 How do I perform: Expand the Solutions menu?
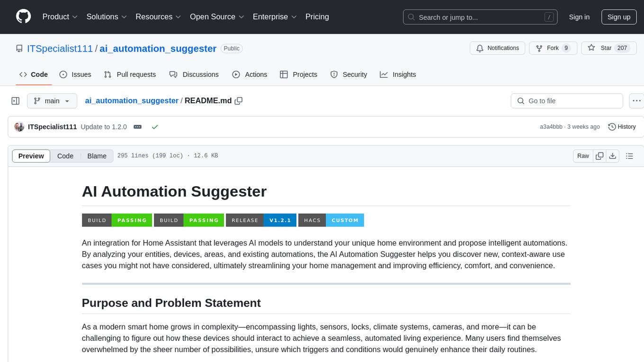point(107,17)
